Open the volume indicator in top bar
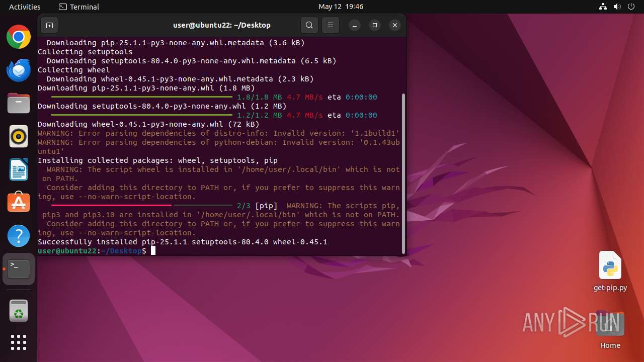Image resolution: width=644 pixels, height=362 pixels. pos(617,7)
